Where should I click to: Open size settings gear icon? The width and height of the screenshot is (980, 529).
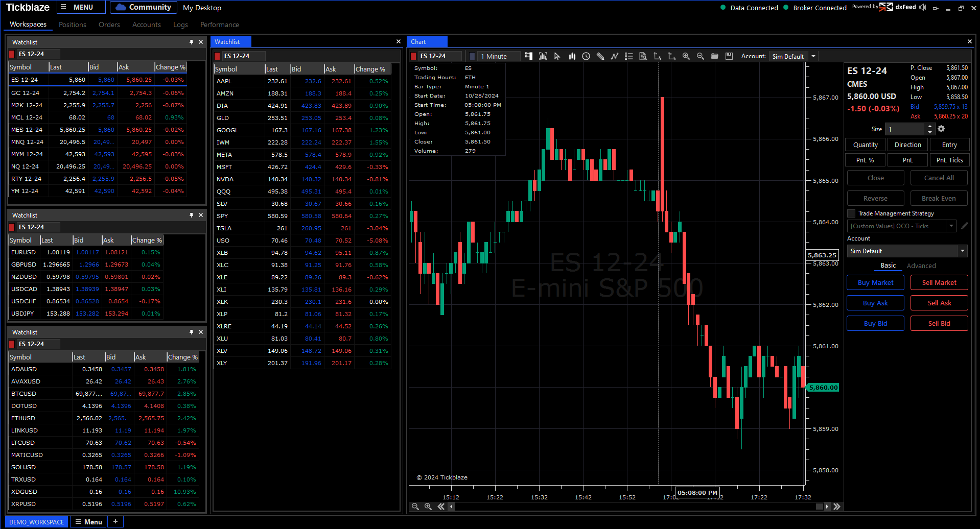pyautogui.click(x=941, y=129)
